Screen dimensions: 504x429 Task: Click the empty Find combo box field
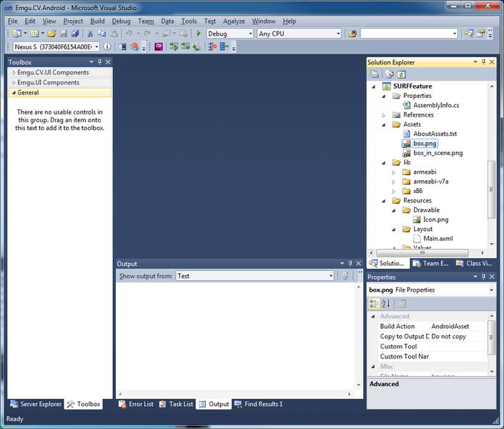[409, 34]
